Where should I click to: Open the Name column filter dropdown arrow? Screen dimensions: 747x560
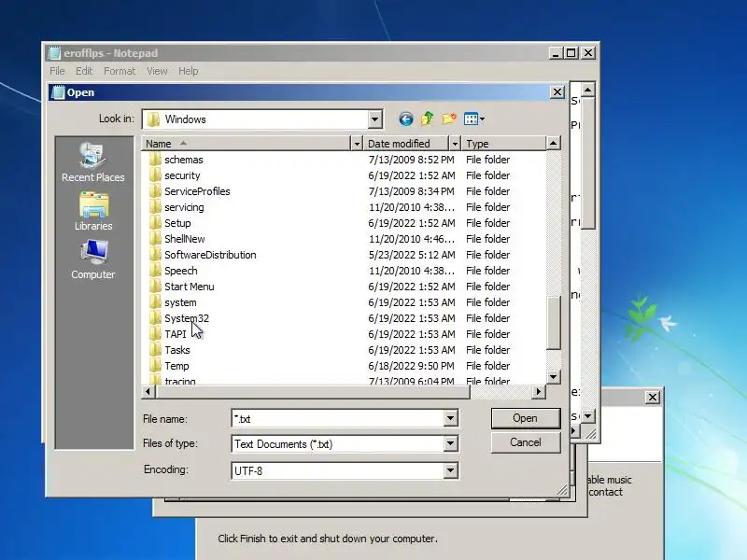(357, 144)
